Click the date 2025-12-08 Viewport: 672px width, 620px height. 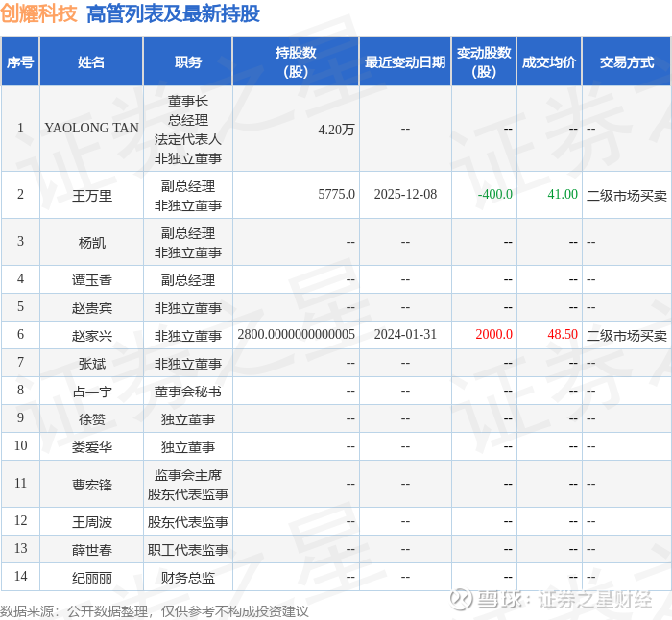[x=405, y=194]
